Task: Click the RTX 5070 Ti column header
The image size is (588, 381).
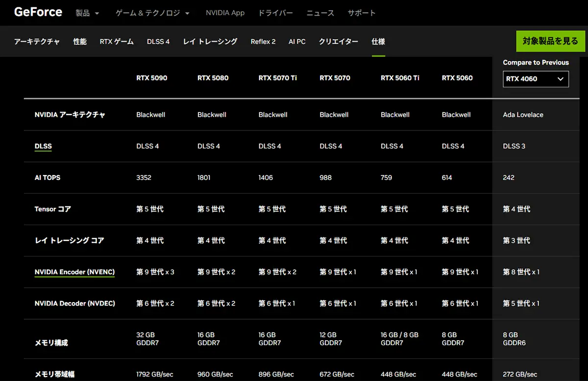Action: point(278,77)
